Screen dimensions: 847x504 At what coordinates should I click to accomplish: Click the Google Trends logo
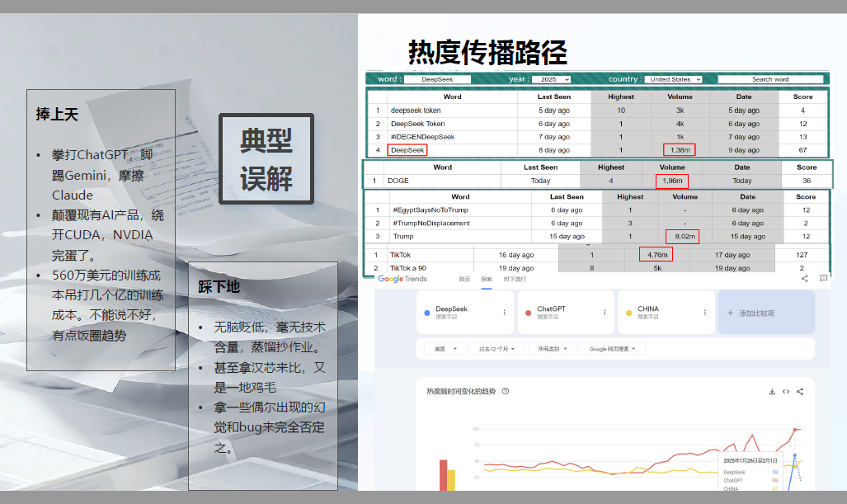(x=402, y=279)
